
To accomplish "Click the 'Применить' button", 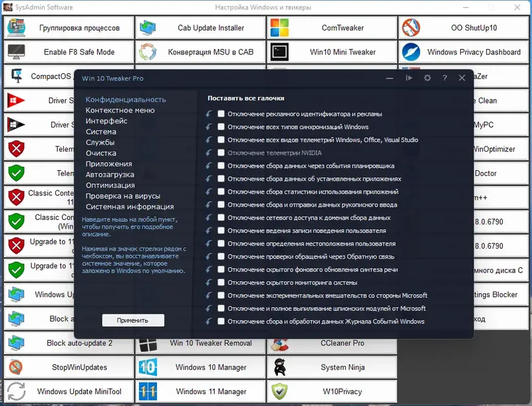I will pyautogui.click(x=132, y=320).
